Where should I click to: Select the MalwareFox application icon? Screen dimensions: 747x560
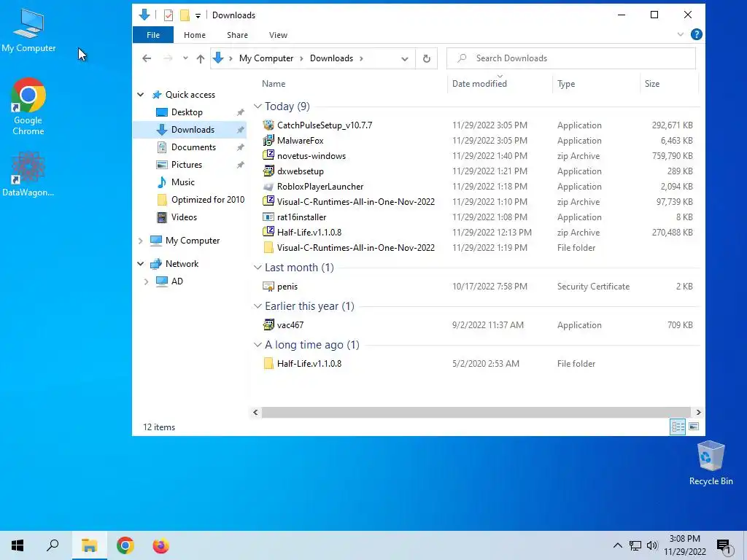(x=268, y=141)
